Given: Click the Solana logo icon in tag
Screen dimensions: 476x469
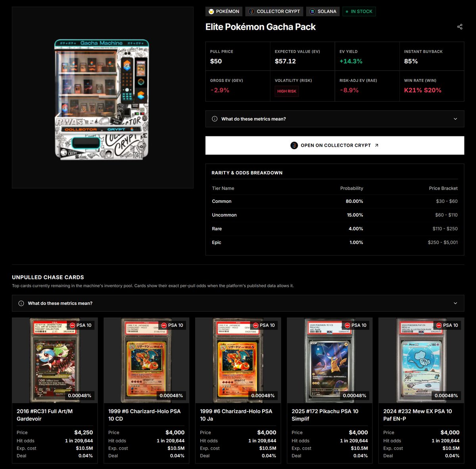Looking at the screenshot, I should pyautogui.click(x=312, y=12).
